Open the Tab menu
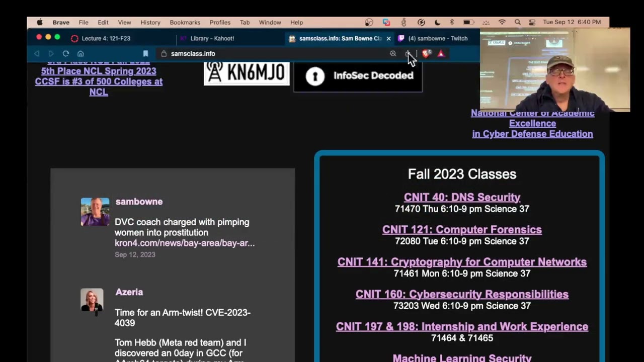This screenshot has height=362, width=644. pos(245,22)
